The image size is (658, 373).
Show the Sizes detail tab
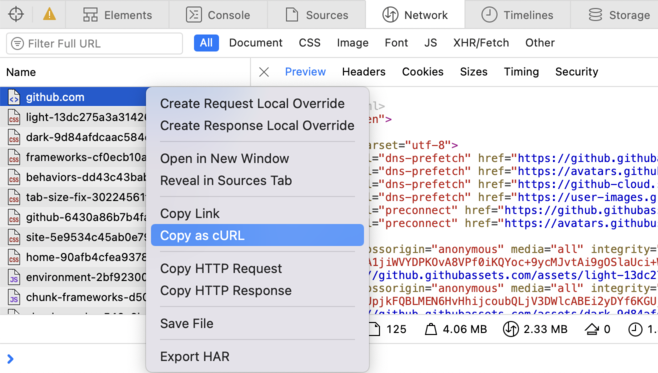(473, 72)
